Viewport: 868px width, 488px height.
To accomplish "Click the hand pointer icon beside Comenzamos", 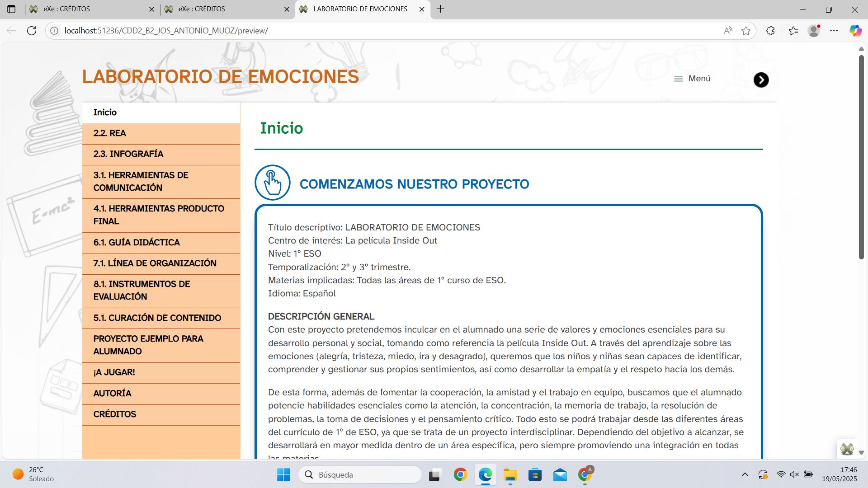I will coord(273,183).
